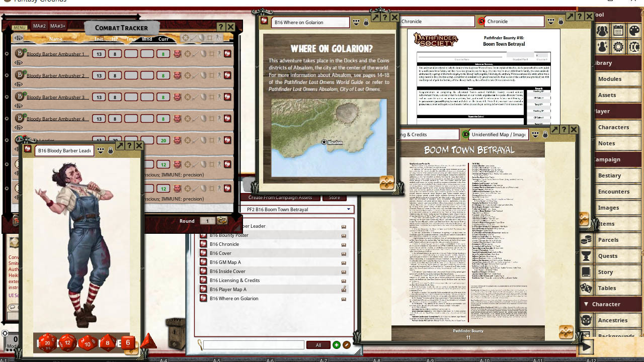Click the calendar icon at the sidebar top
The width and height of the screenshot is (644, 362).
pyautogui.click(x=618, y=31)
